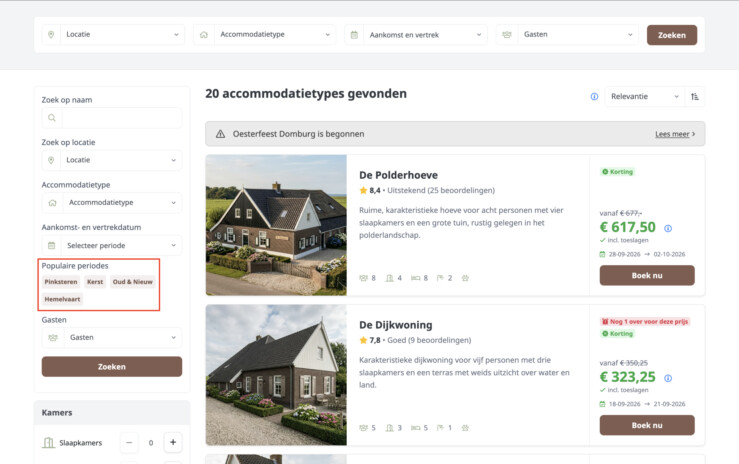The image size is (739, 464).
Task: Click the guests icon in De Polderhoeve features
Action: point(363,278)
